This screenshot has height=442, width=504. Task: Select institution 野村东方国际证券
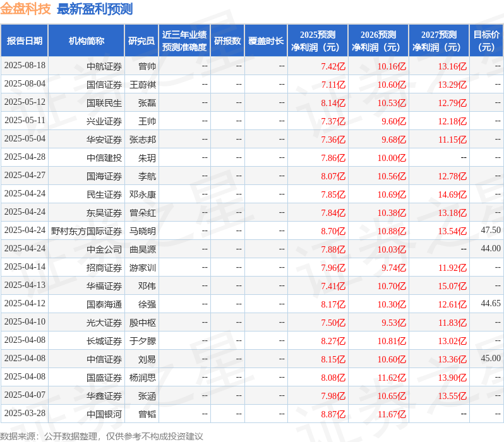pos(87,232)
